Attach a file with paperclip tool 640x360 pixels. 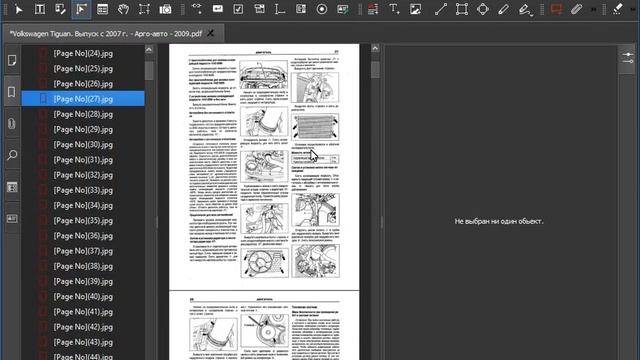[x=576, y=9]
